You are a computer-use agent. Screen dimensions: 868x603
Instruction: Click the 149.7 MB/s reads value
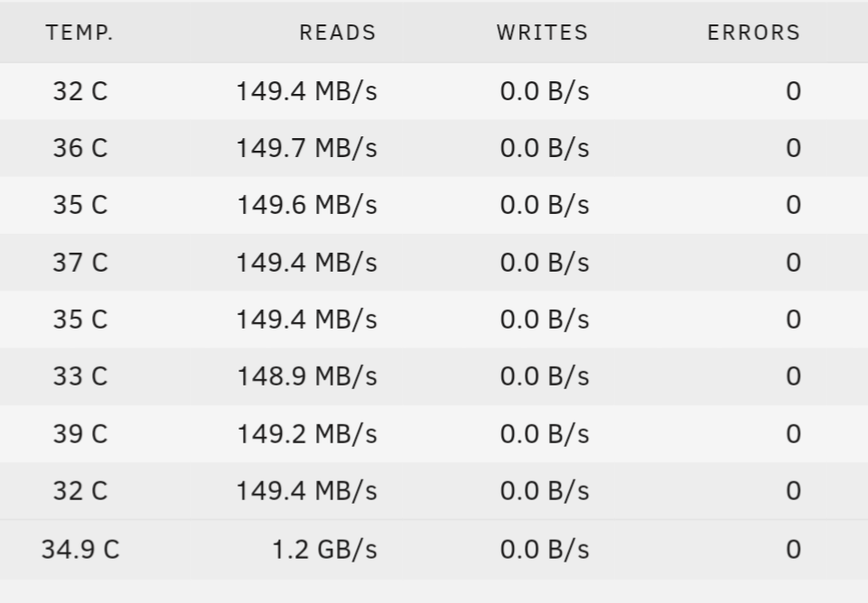point(307,148)
